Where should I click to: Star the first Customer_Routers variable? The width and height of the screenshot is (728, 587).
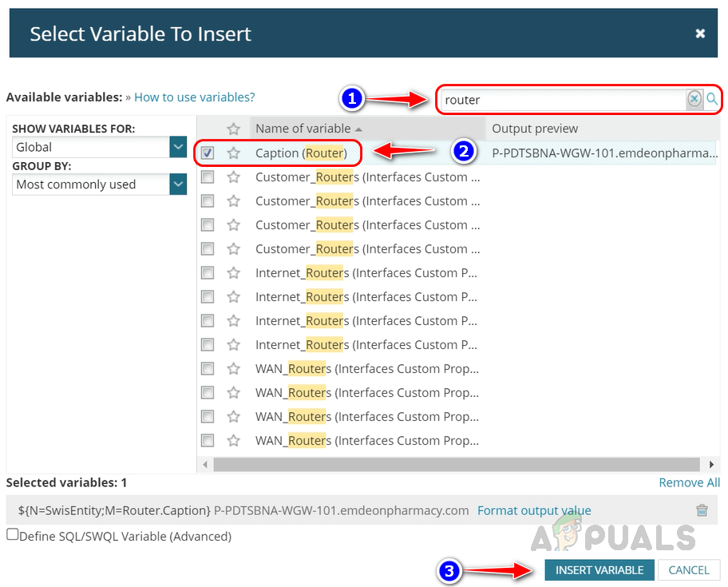[x=234, y=177]
